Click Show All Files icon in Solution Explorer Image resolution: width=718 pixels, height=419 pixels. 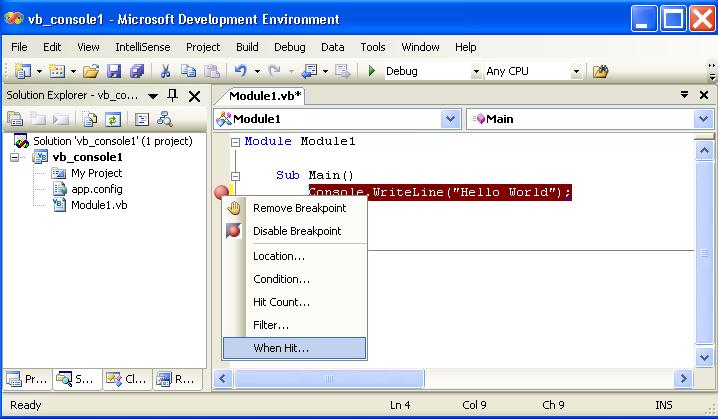click(90, 119)
